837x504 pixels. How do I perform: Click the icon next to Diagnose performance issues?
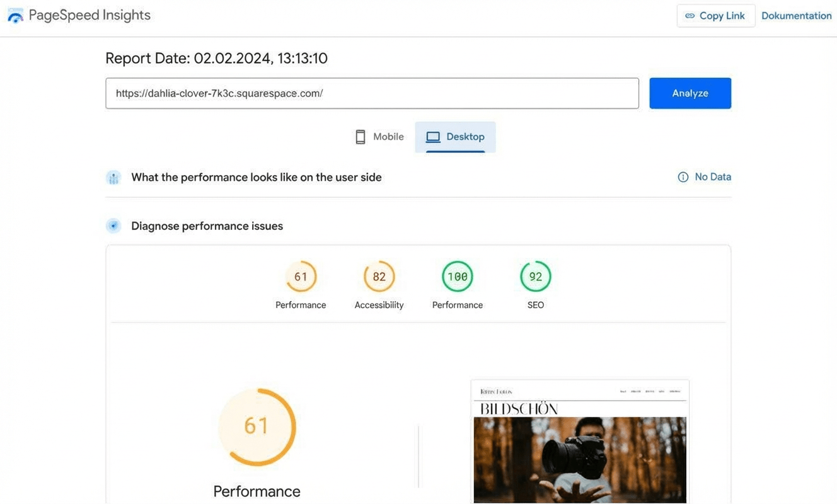113,226
